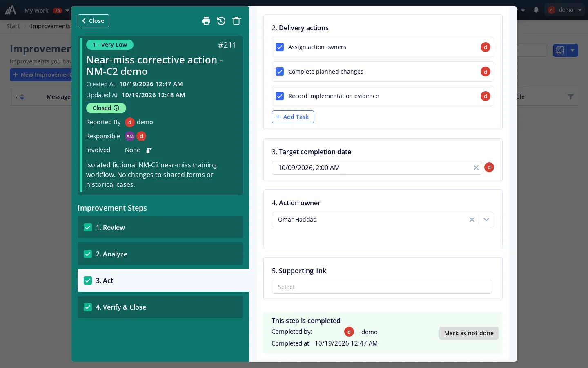Click the add involved person icon

[x=149, y=150]
